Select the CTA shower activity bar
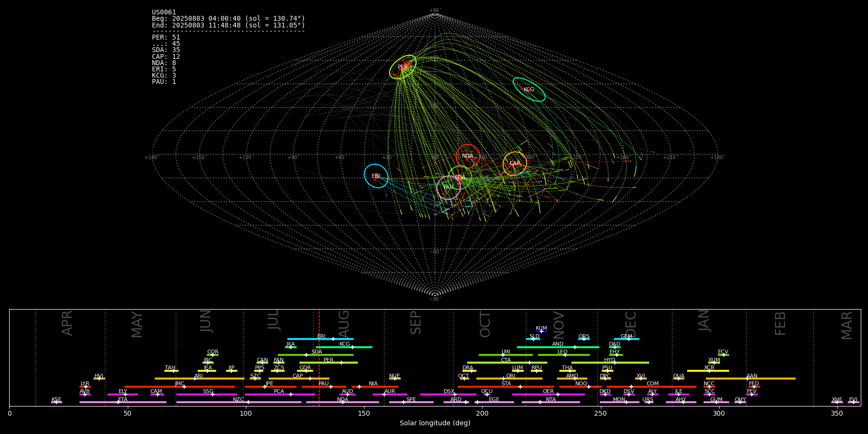The width and height of the screenshot is (868, 434). 507,363
